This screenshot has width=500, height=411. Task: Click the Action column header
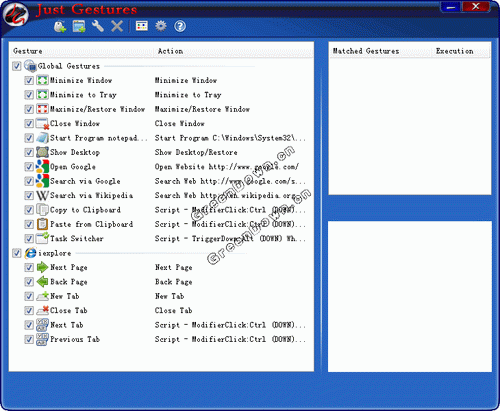233,51
